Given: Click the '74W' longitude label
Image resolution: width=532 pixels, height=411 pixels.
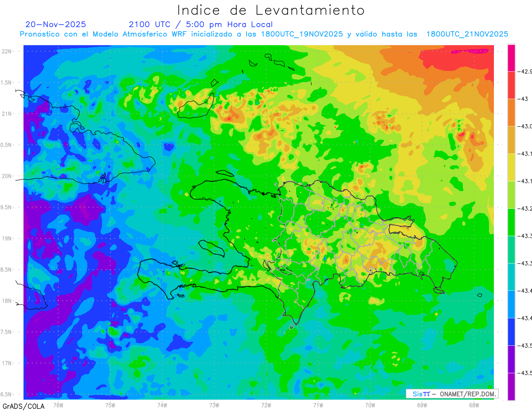Looking at the screenshot, I should [162, 405].
